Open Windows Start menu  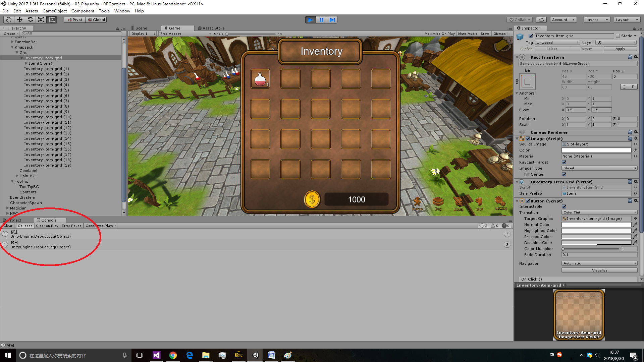click(8, 355)
